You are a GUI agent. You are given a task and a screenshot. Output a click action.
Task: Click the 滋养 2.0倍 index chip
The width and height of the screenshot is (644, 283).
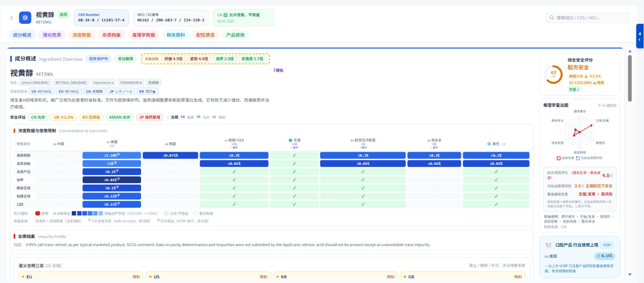tap(225, 59)
